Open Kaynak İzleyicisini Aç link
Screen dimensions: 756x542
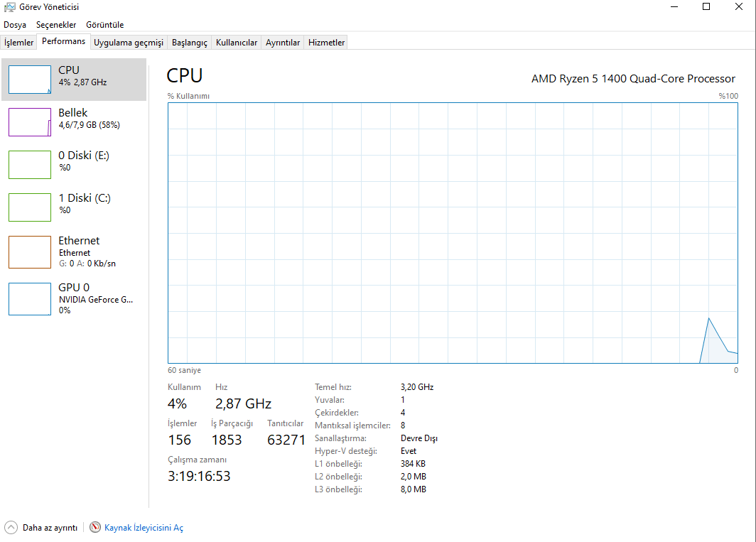pyautogui.click(x=144, y=528)
